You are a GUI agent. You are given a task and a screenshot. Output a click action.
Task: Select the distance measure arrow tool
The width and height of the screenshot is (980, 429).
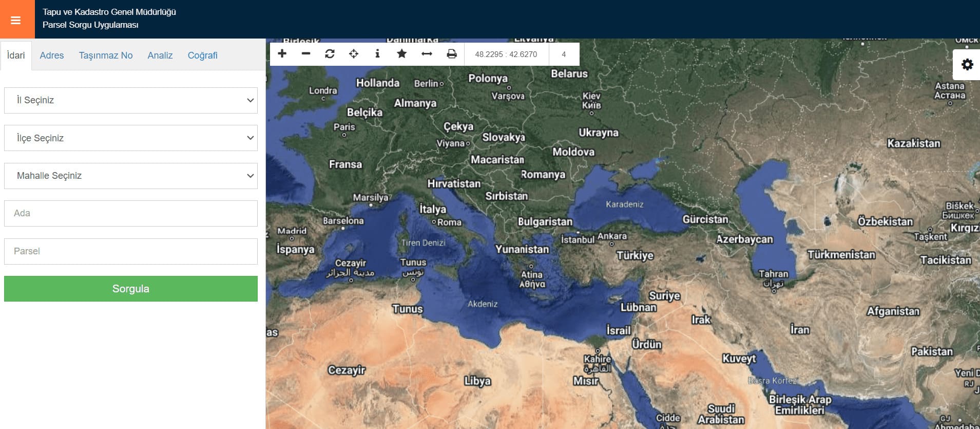(x=427, y=53)
